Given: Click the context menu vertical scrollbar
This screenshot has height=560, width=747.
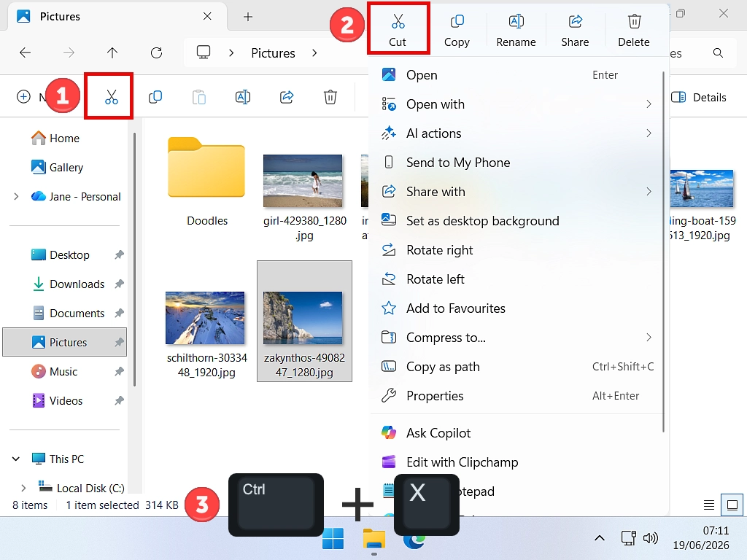Looking at the screenshot, I should coord(663,252).
